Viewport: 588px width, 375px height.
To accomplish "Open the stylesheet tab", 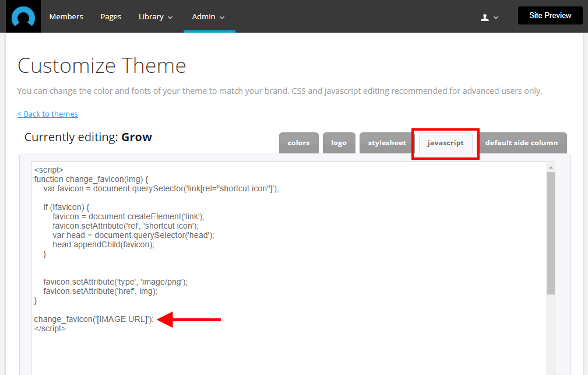I will click(386, 143).
